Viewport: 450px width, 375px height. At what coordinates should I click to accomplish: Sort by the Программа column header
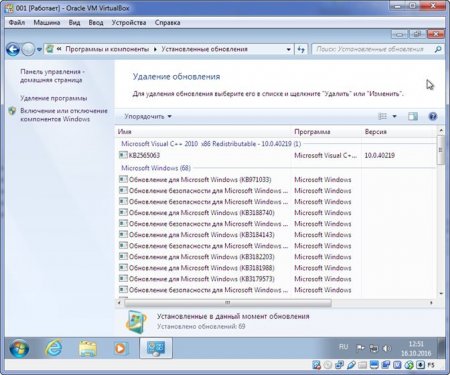tap(326, 132)
